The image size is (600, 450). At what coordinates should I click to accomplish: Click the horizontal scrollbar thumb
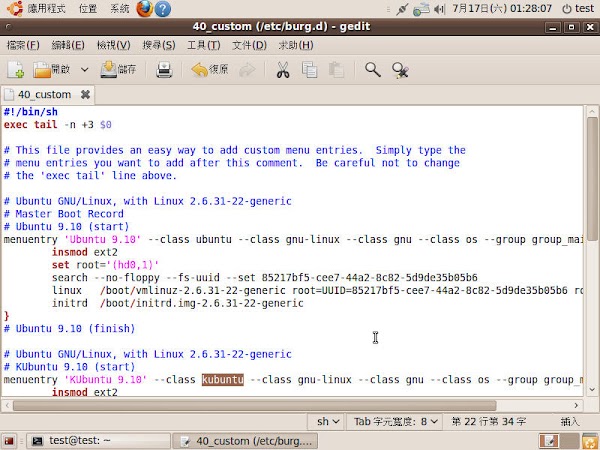pos(254,405)
